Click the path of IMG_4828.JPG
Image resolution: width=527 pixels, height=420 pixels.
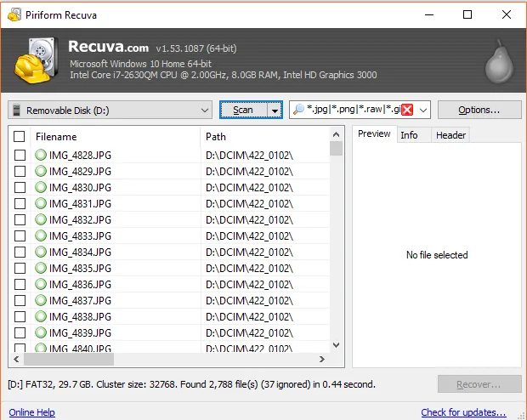click(249, 156)
